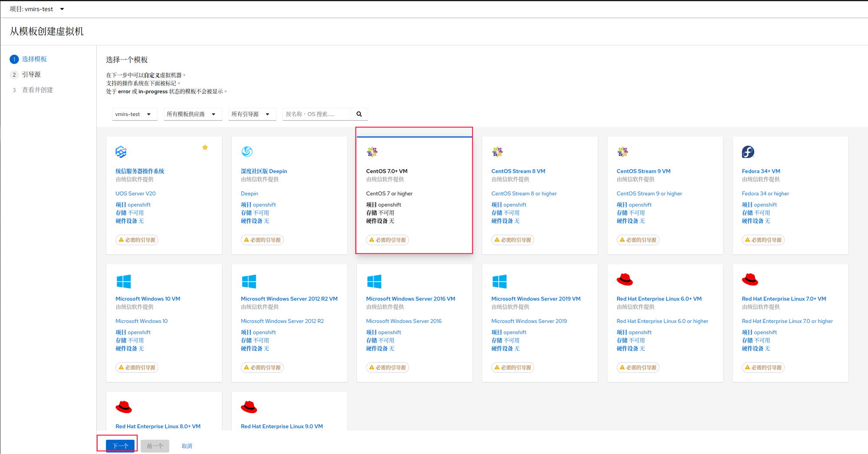Click the search magnifier icon button
This screenshot has width=868, height=454.
[x=359, y=114]
